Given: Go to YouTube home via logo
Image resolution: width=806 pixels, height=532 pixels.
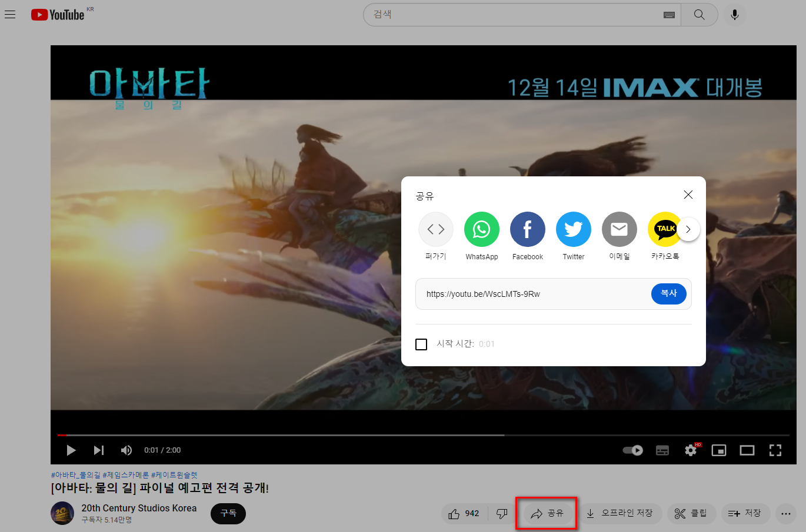Looking at the screenshot, I should click(x=58, y=15).
